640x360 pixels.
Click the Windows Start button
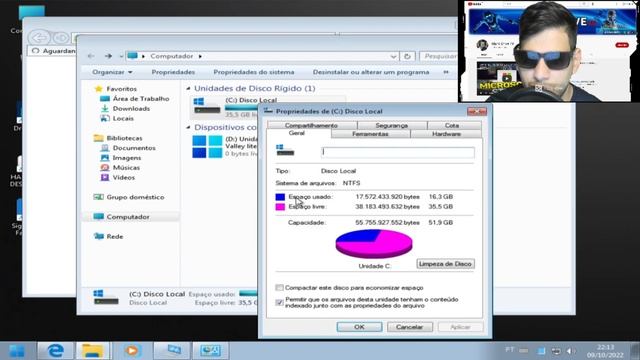[17, 351]
